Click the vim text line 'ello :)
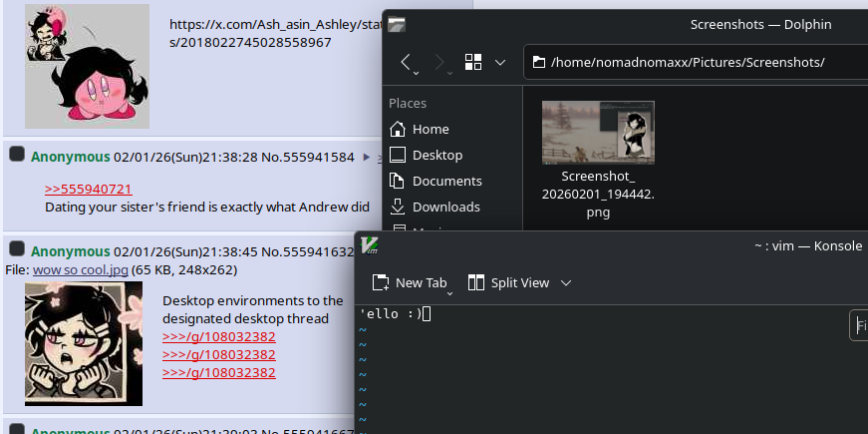Screen dimensions: 868x434 [391, 313]
